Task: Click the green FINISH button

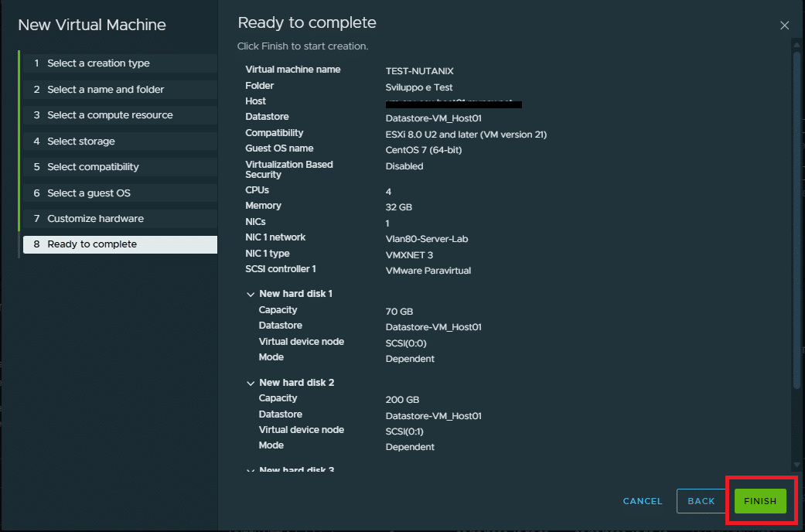Action: 759,501
